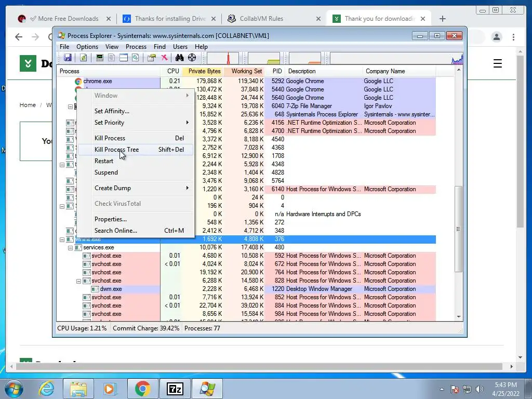Click the commit history mini graph

(264, 58)
